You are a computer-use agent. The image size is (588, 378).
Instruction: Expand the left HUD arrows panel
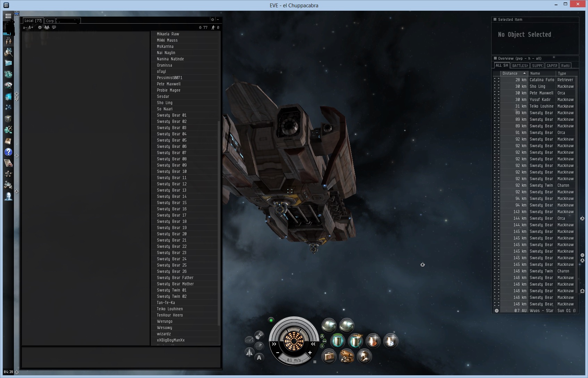(274, 344)
